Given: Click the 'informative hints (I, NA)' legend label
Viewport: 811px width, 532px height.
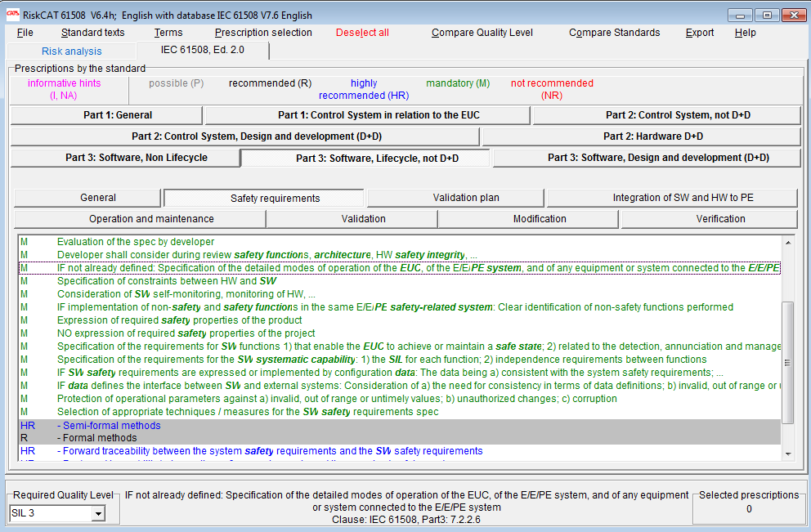Looking at the screenshot, I should coord(64,89).
